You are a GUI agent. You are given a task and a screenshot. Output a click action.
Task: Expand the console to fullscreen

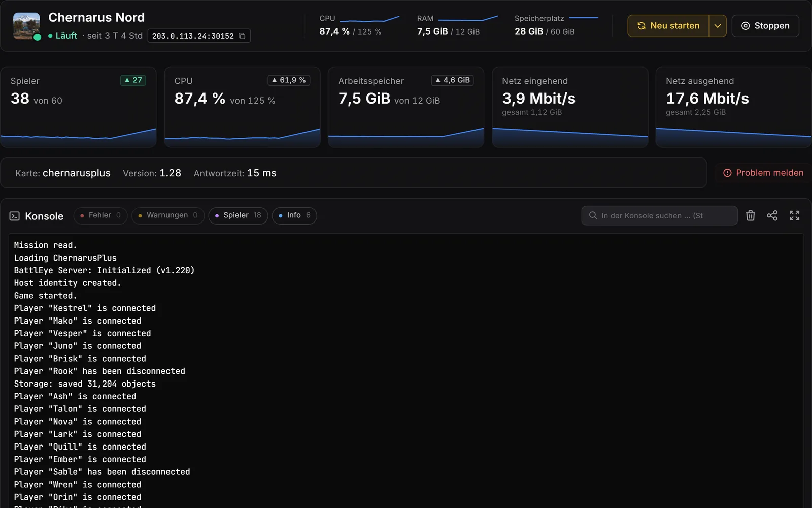pos(794,215)
